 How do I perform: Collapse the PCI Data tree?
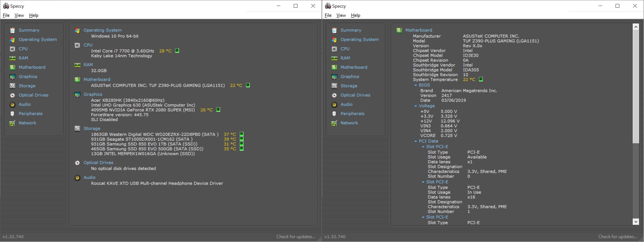pyautogui.click(x=416, y=141)
